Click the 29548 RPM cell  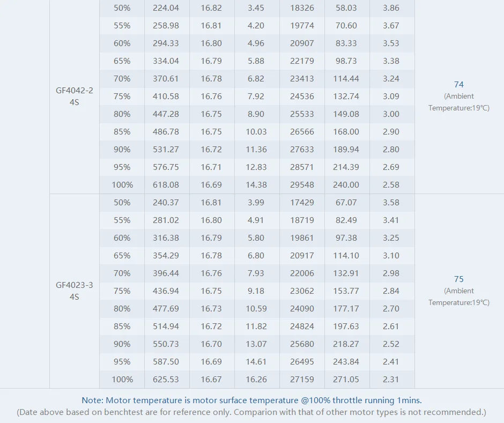[x=302, y=184]
